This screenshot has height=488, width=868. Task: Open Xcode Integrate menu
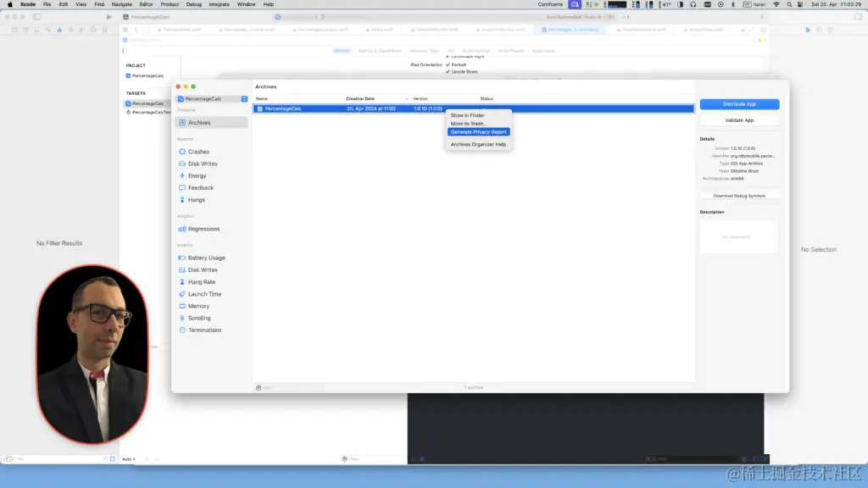[x=220, y=4]
